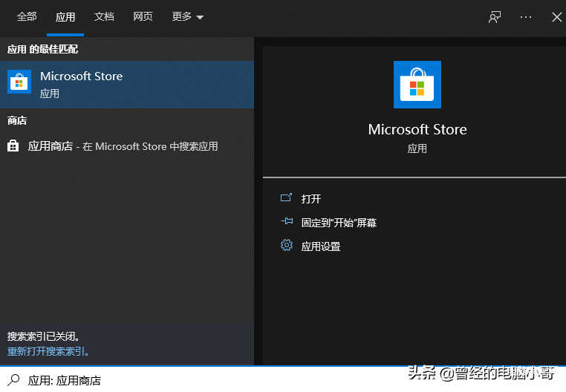
Task: Click the pin icon beside 固定到开始屏幕
Action: 287,221
